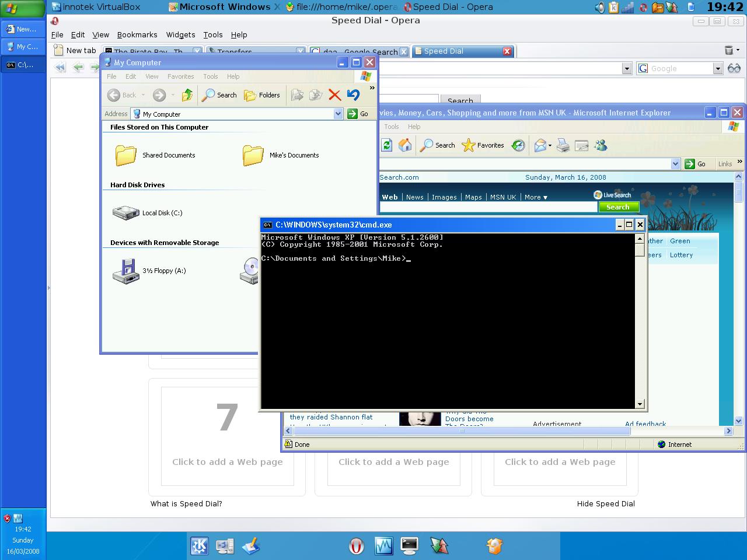Click the red Delete icon in My Computer
This screenshot has height=560, width=747.
(334, 95)
